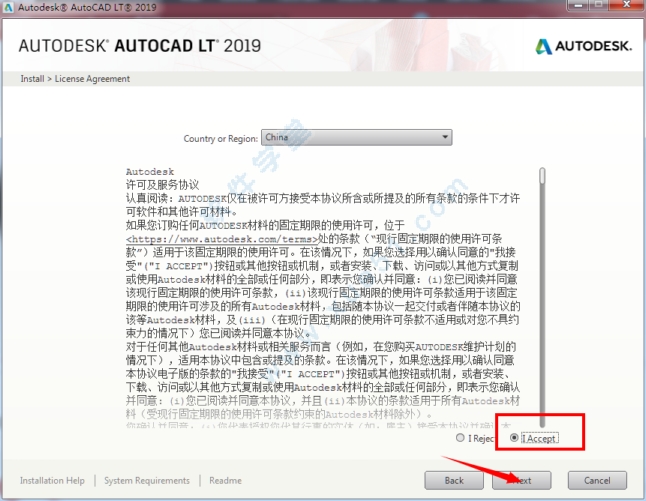Click the Next button
The image size is (646, 501).
pos(521,480)
